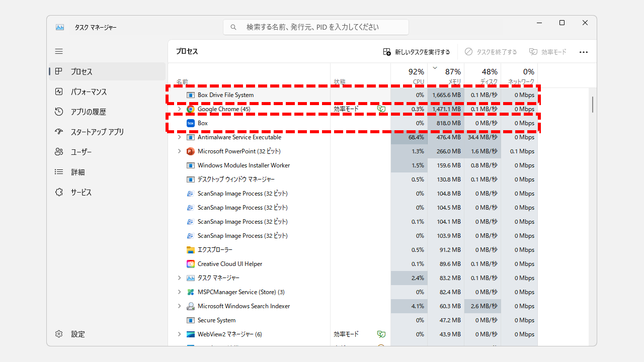The height and width of the screenshot is (362, 644).
Task: Click the search field at the top
Action: click(x=316, y=27)
